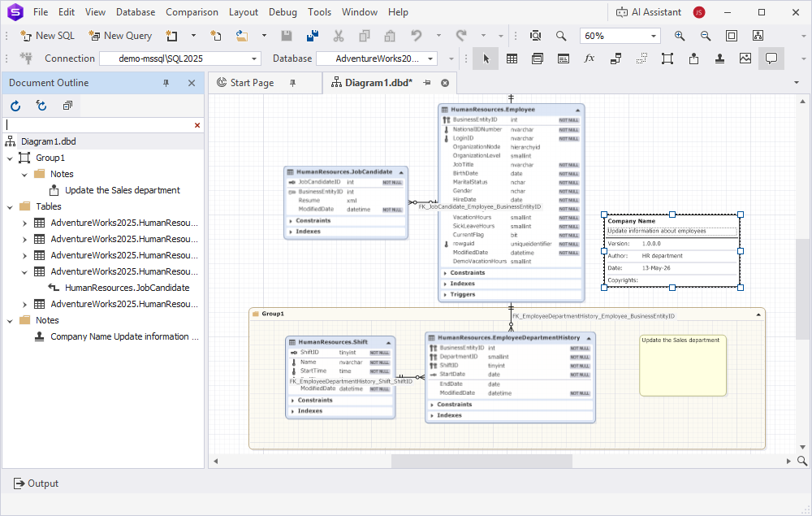The width and height of the screenshot is (812, 516).
Task: Click the Open folder icon in the toolbar
Action: [241, 36]
